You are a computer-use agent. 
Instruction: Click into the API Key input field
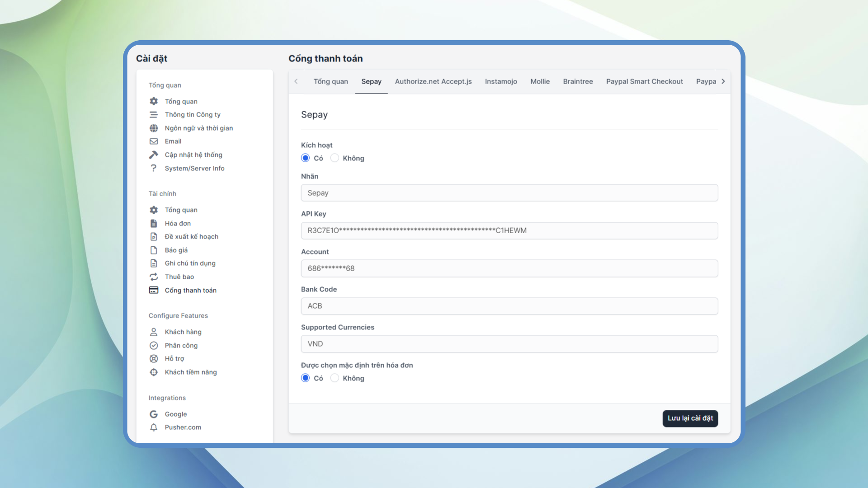[509, 230]
